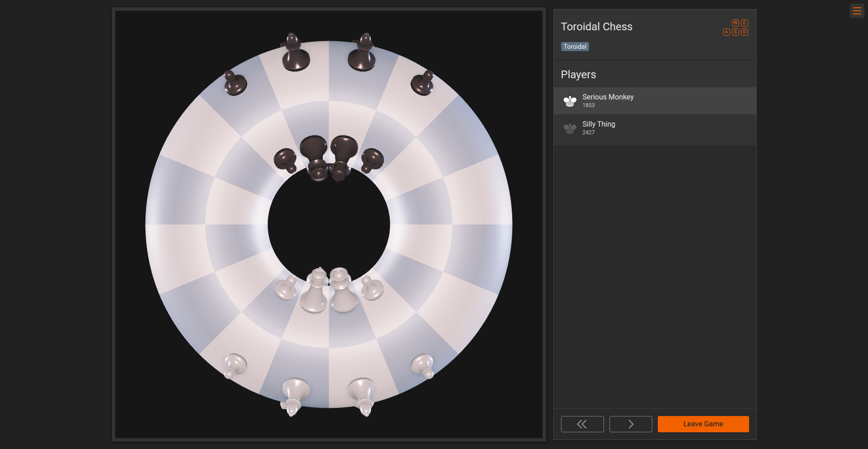Jump to first move with double-chevron button
This screenshot has width=868, height=449.
[582, 424]
